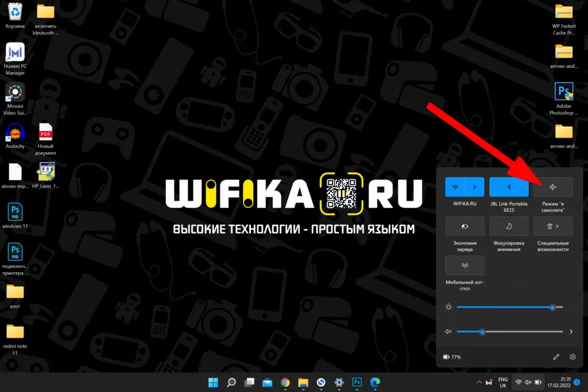The width and height of the screenshot is (588, 392).
Task: Toggle Bluetooth JBL Link Portable tile
Action: [x=509, y=187]
